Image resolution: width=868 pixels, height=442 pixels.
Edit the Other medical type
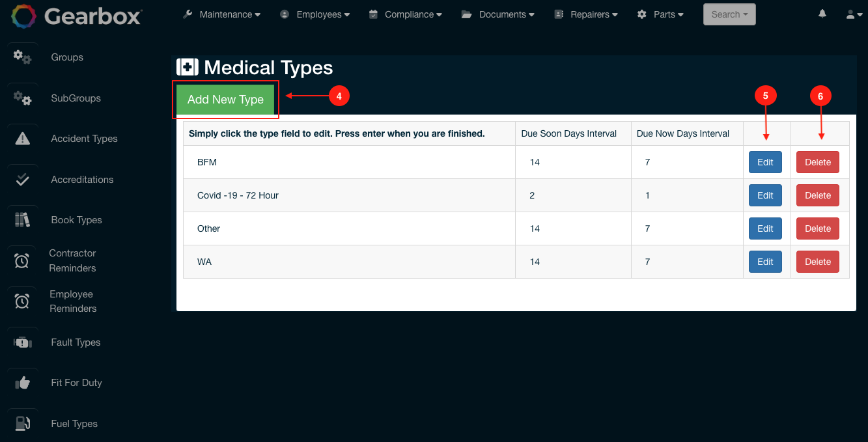[x=765, y=228]
